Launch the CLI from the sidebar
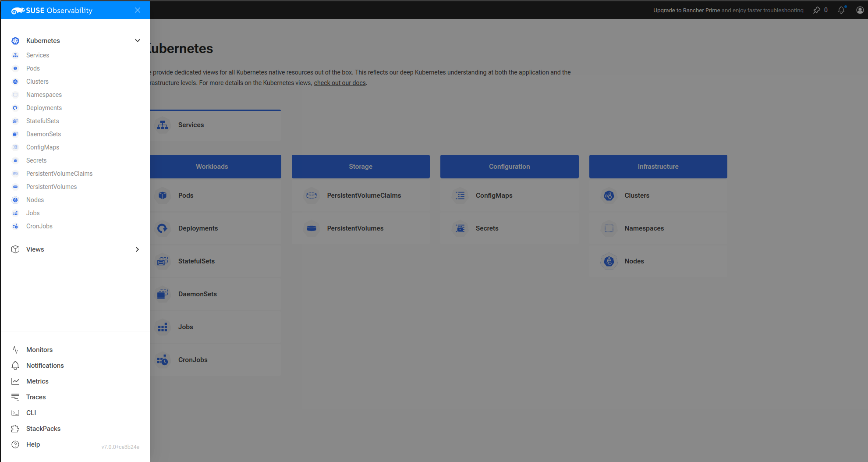 (x=31, y=412)
